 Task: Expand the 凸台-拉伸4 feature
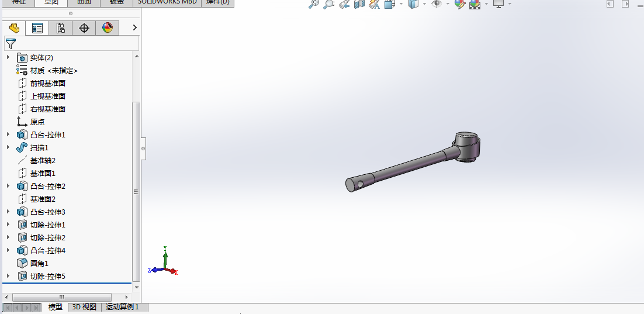tap(8, 250)
